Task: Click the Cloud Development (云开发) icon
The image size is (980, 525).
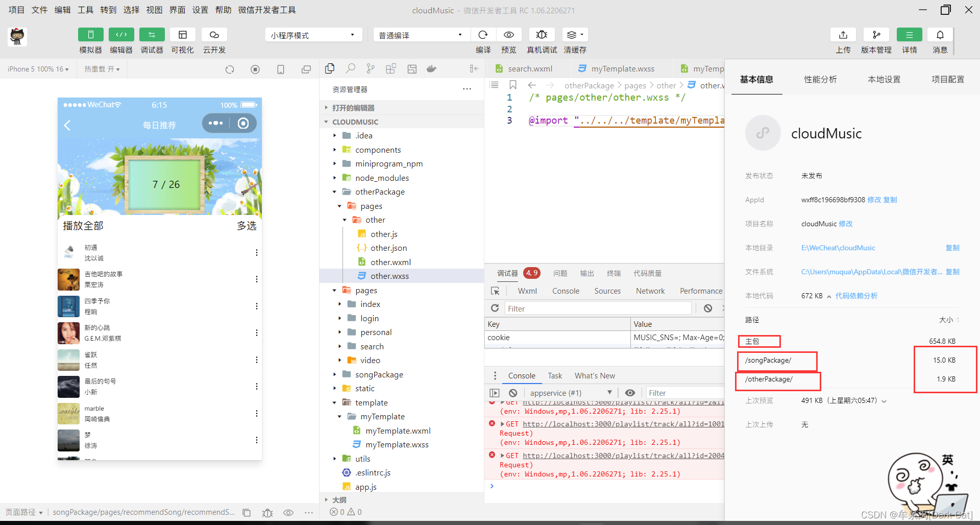Action: click(x=214, y=35)
